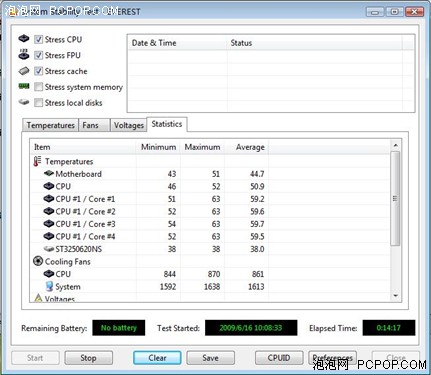
Task: Select the Cooling Fans group label
Action: (x=68, y=262)
